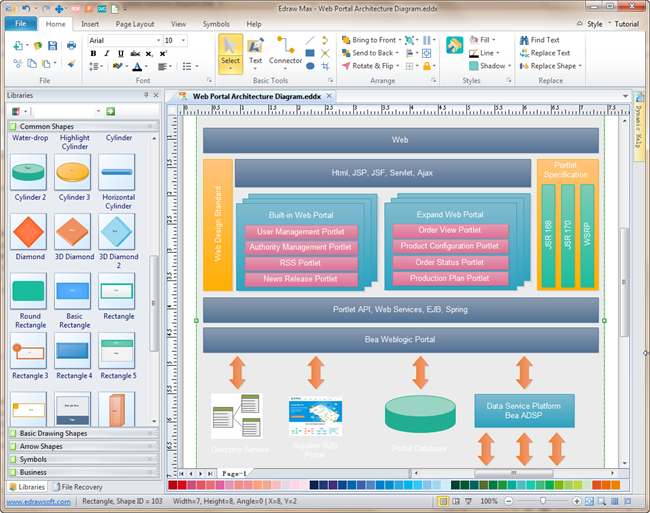Open the Page Layout ribbon tab
The image size is (650, 513).
pyautogui.click(x=134, y=23)
